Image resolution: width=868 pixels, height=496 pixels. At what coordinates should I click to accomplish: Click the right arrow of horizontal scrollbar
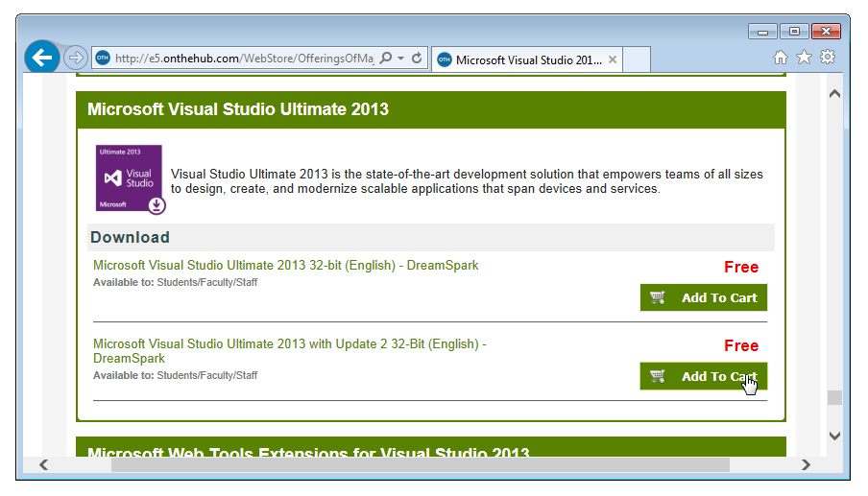(806, 464)
